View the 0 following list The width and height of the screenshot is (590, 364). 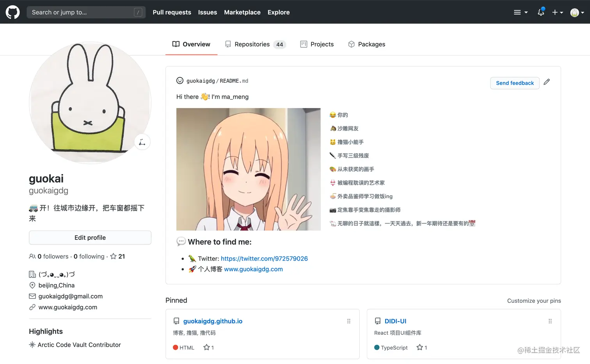[x=89, y=256]
